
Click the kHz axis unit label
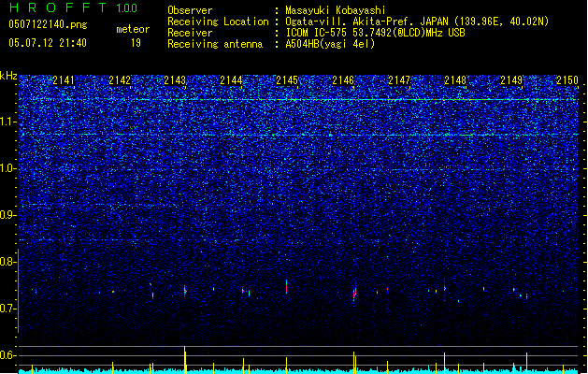click(8, 76)
